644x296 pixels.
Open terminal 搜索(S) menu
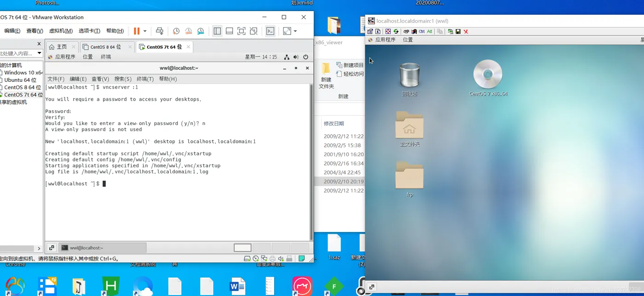[123, 79]
